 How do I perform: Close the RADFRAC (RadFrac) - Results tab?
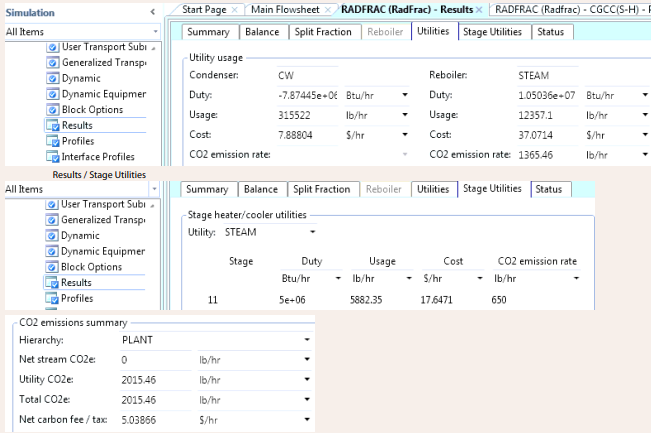(479, 9)
